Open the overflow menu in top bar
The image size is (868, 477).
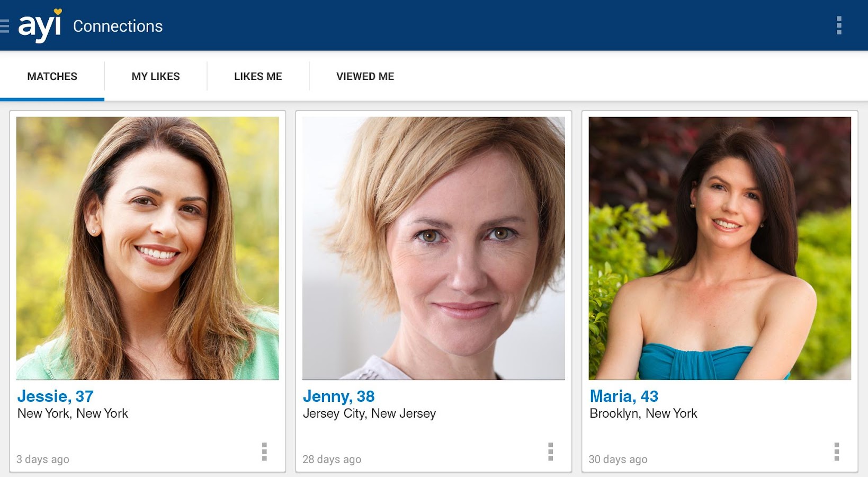point(839,25)
